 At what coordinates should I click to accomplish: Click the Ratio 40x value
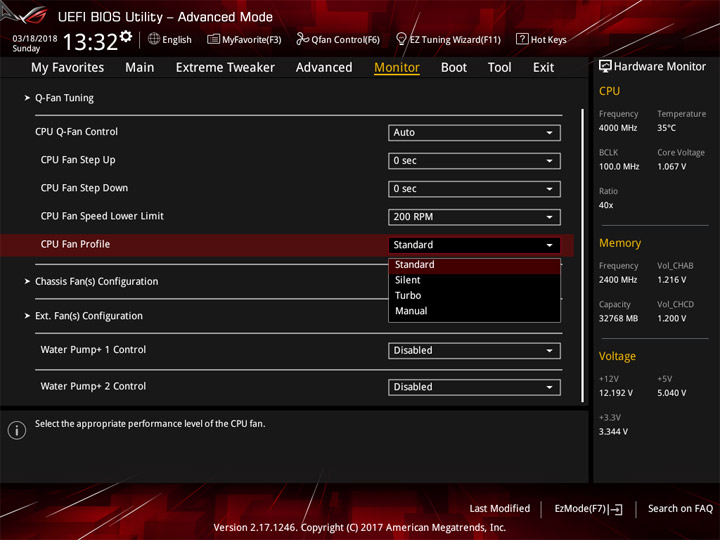click(606, 205)
